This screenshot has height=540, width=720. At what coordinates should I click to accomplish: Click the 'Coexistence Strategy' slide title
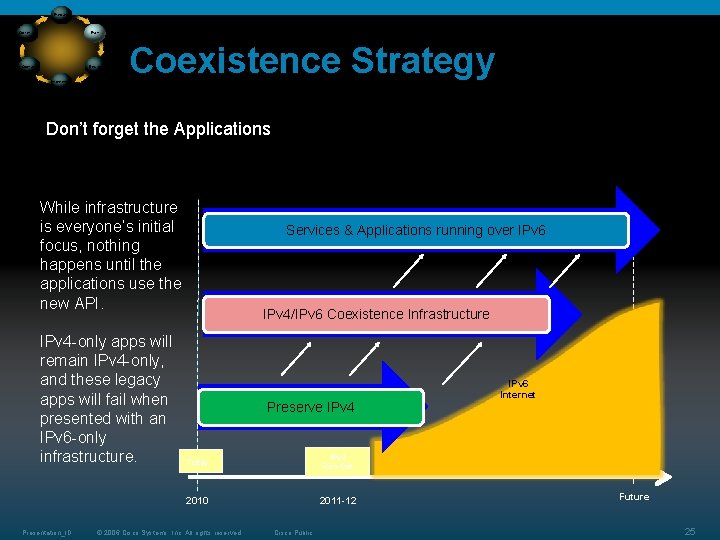coord(312,61)
